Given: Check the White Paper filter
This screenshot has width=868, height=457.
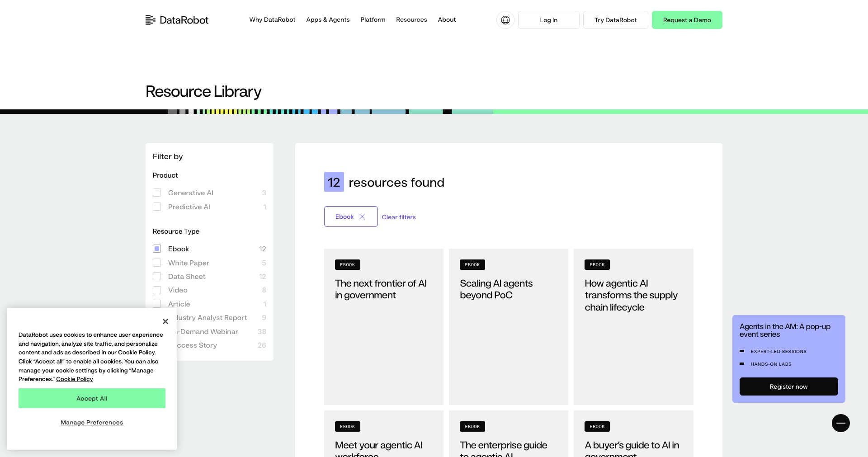Looking at the screenshot, I should 157,263.
